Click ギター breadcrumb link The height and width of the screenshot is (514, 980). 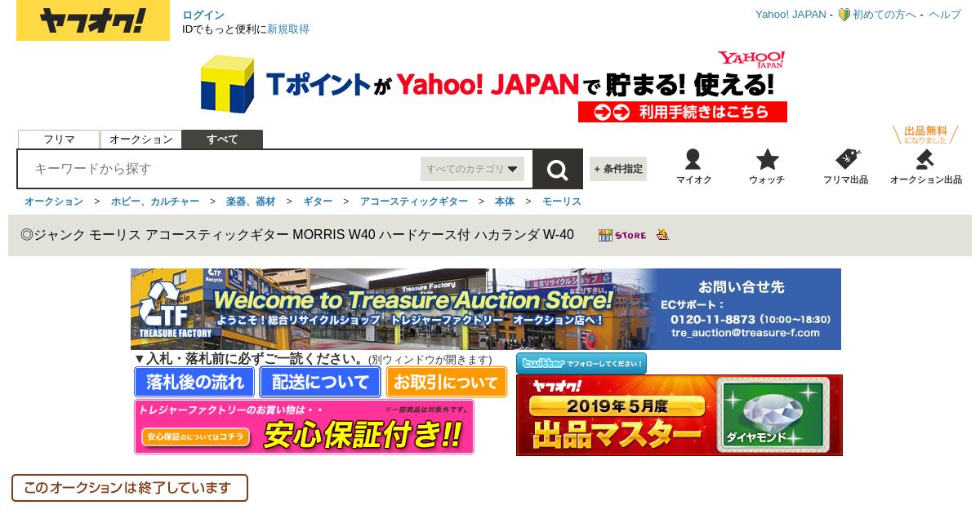[318, 202]
